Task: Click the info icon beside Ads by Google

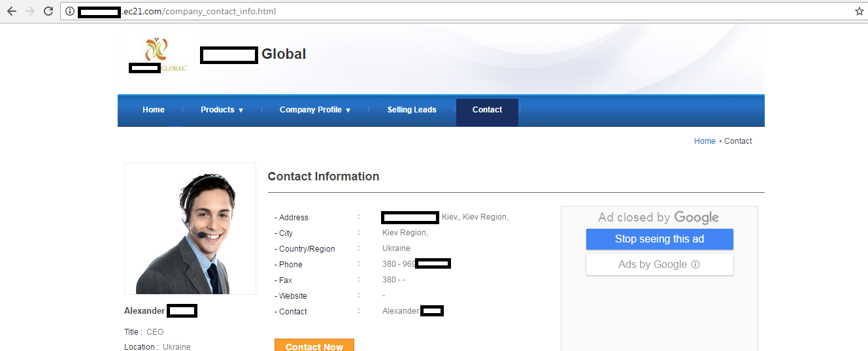Action: click(x=695, y=265)
